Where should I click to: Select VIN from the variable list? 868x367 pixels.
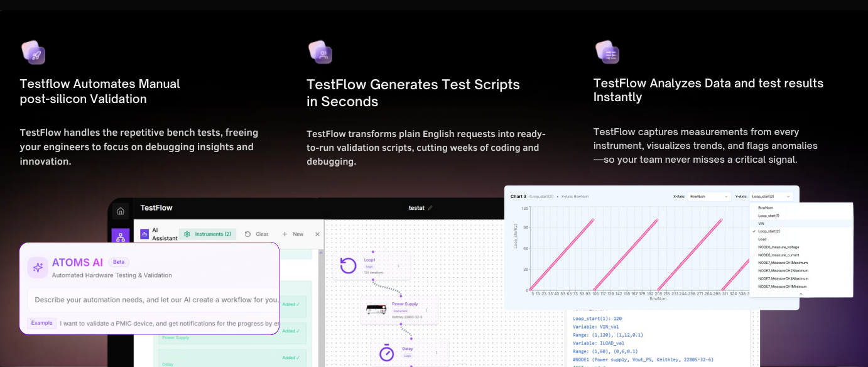(761, 224)
